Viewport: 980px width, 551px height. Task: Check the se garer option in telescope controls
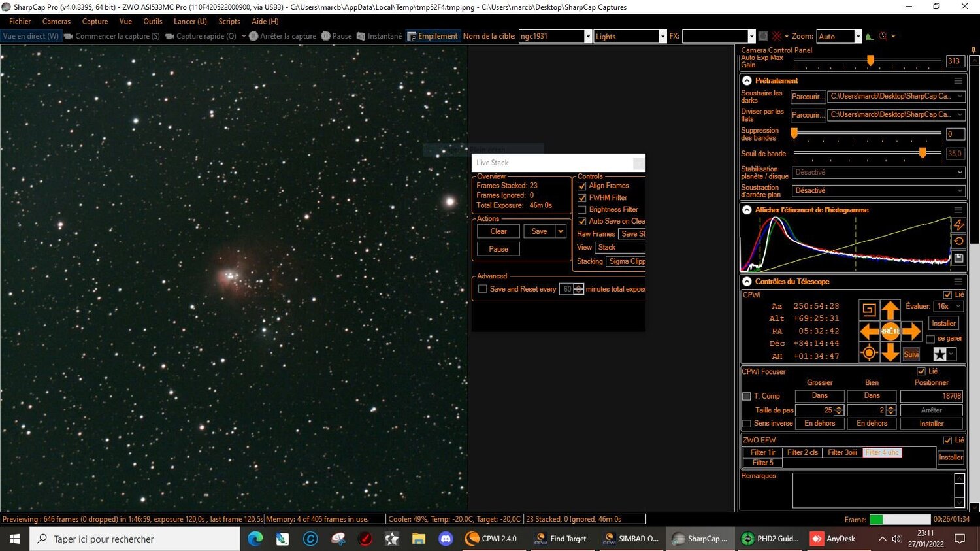pyautogui.click(x=930, y=338)
